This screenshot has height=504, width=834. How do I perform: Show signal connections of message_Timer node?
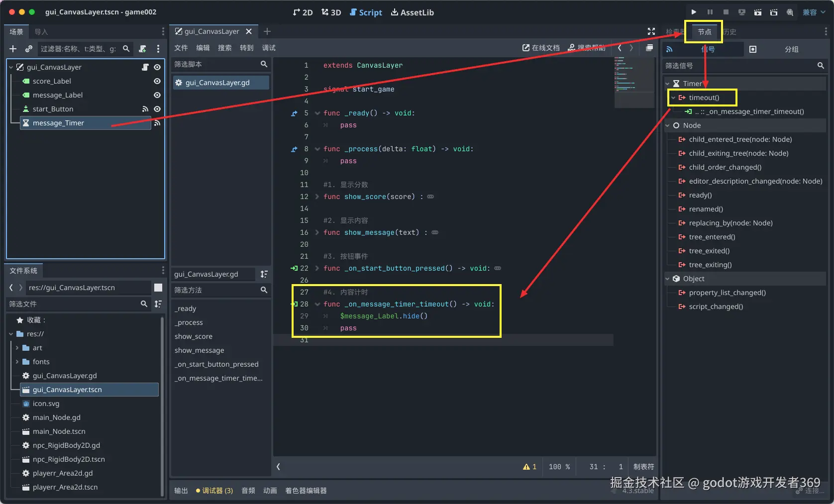tap(157, 123)
